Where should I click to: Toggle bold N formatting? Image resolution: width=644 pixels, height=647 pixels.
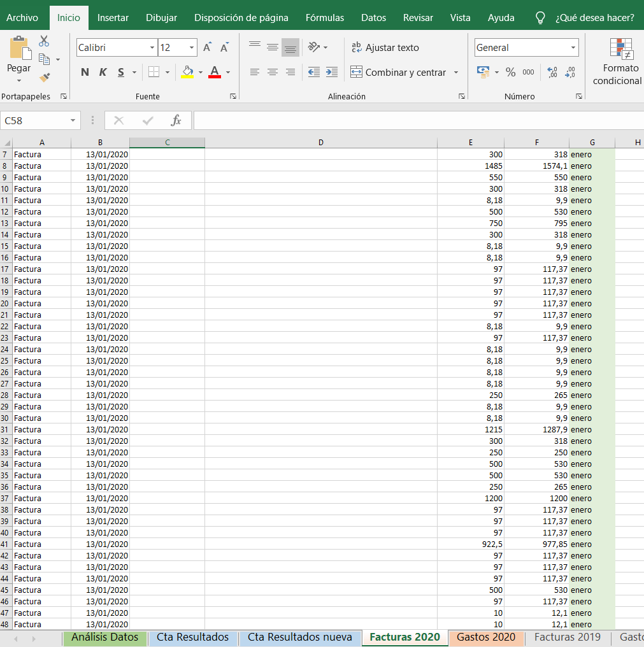[85, 72]
